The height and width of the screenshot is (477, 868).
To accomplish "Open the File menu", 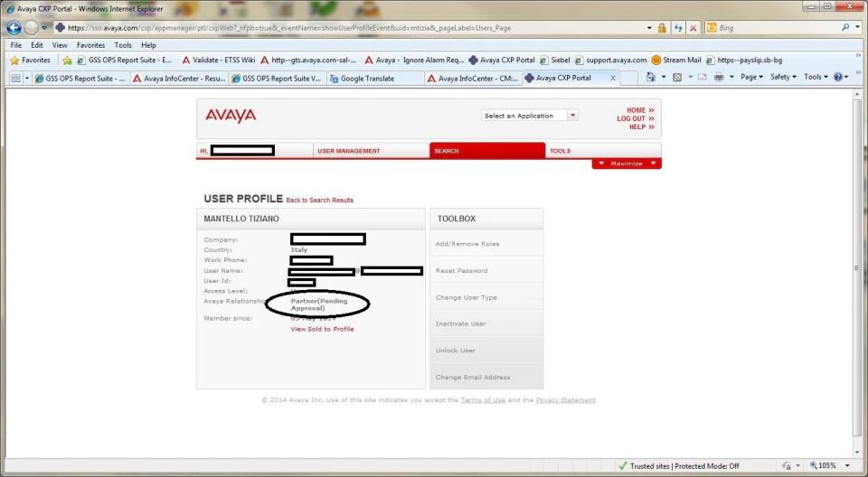I will tap(16, 45).
